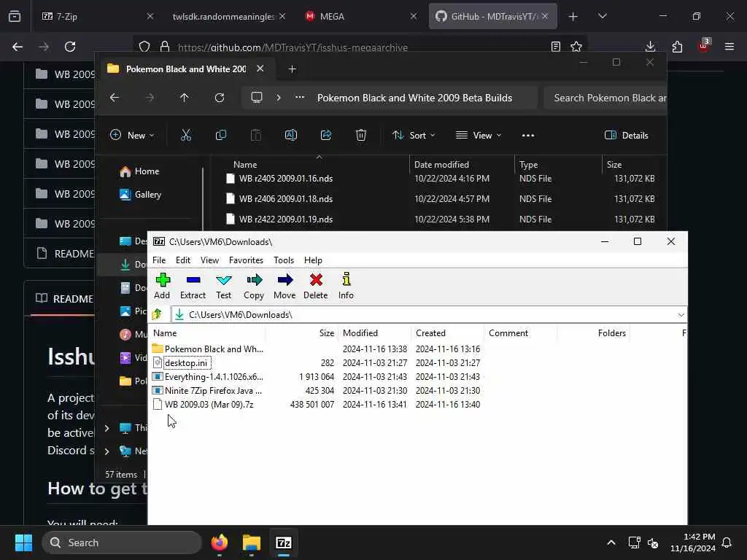Image resolution: width=747 pixels, height=560 pixels.
Task: Open Firefox application hamburger menu
Action: 729,47
